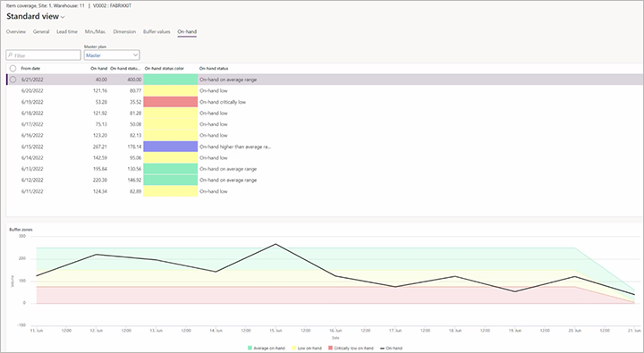The height and width of the screenshot is (353, 644).
Task: Toggle Low on-hand legend item
Action: pos(307,348)
